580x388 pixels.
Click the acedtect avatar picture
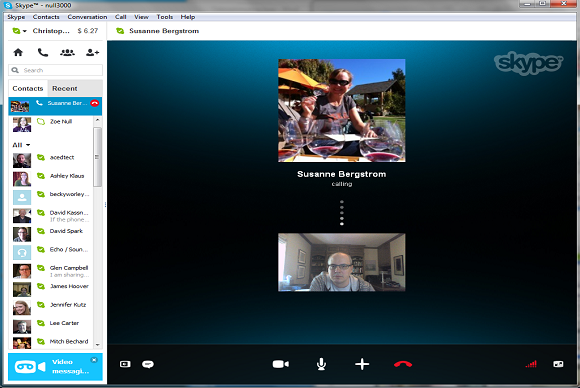coord(22,161)
